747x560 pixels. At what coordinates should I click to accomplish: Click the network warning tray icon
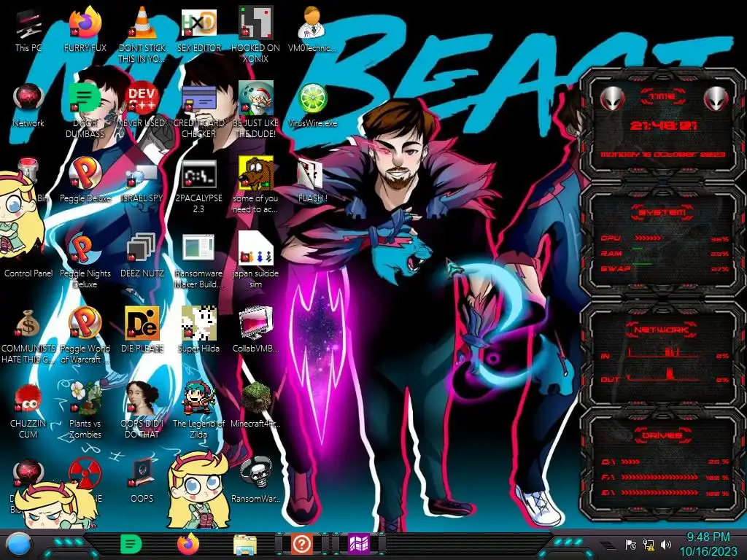(649, 545)
